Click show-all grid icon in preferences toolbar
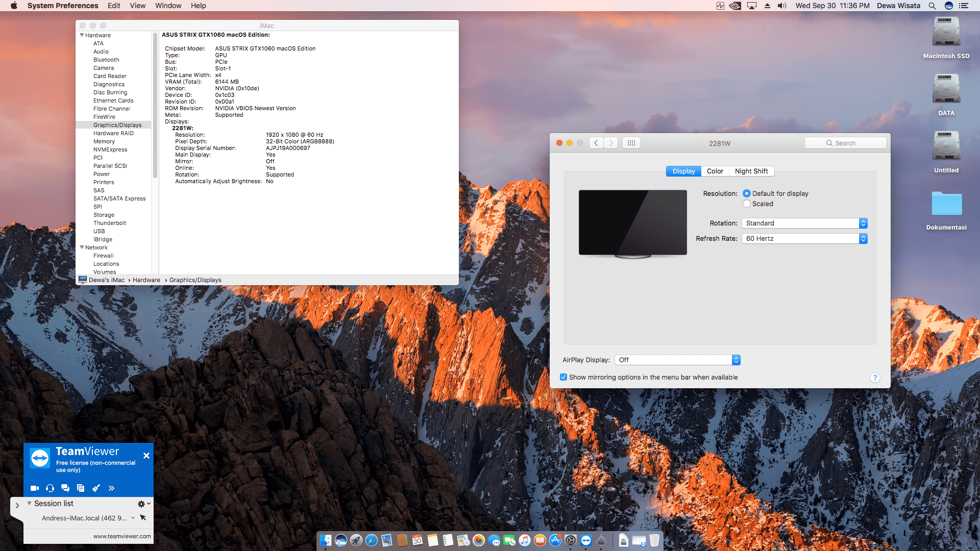980x551 pixels. tap(631, 143)
